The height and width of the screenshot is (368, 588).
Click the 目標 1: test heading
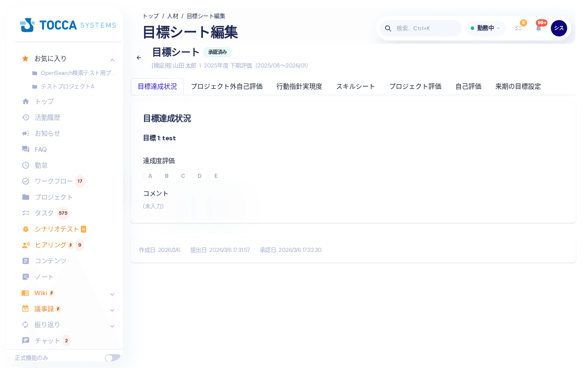159,138
